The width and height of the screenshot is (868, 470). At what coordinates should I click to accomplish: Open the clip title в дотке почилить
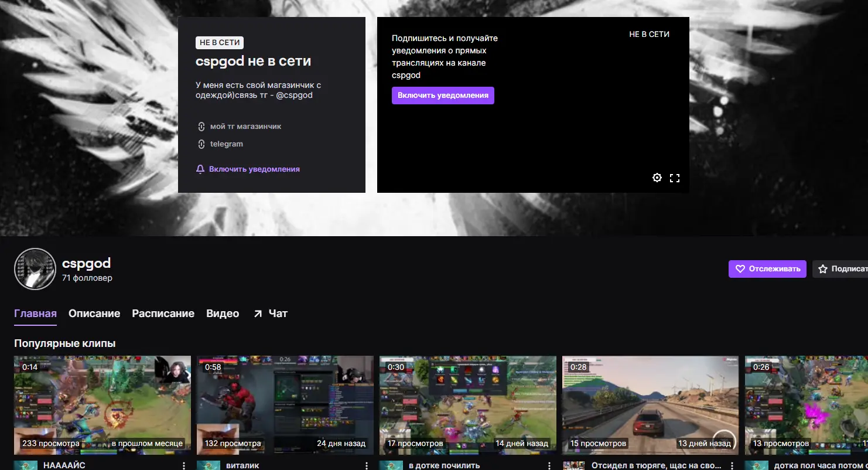[445, 465]
